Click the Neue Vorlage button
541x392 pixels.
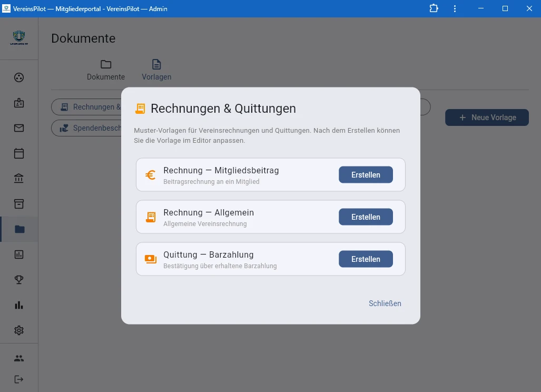click(x=487, y=117)
